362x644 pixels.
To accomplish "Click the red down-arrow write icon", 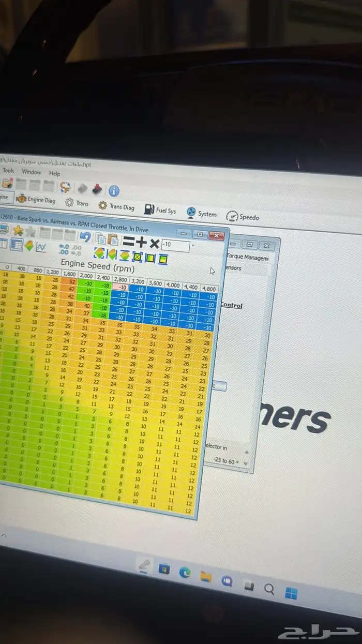I will click(97, 189).
